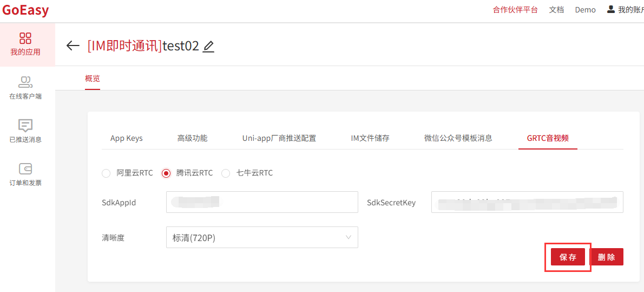Click the account user icon

611,9
